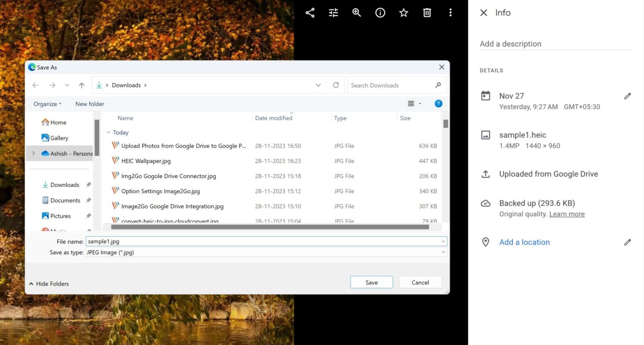Viewport: 644px width, 345px height.
Task: Open the Share options for this photo
Action: (310, 13)
